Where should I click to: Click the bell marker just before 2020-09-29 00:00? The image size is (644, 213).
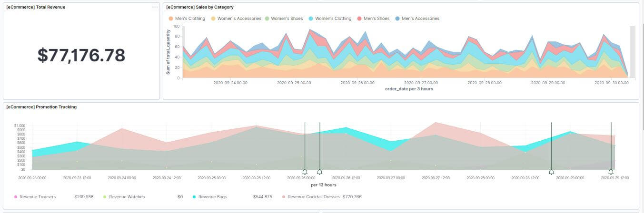pos(551,172)
